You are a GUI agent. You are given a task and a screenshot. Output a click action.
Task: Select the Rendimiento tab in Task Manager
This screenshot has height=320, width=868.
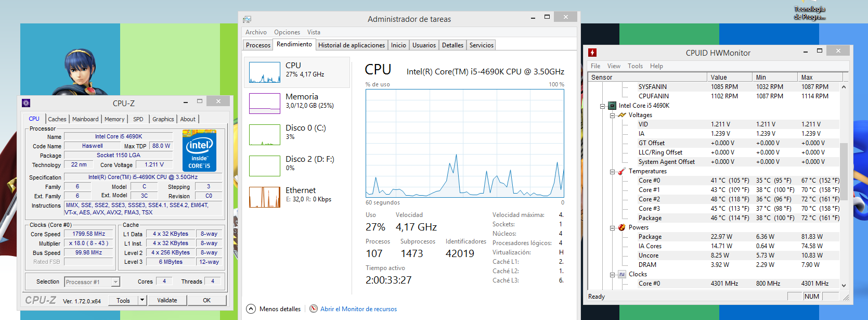click(x=294, y=44)
